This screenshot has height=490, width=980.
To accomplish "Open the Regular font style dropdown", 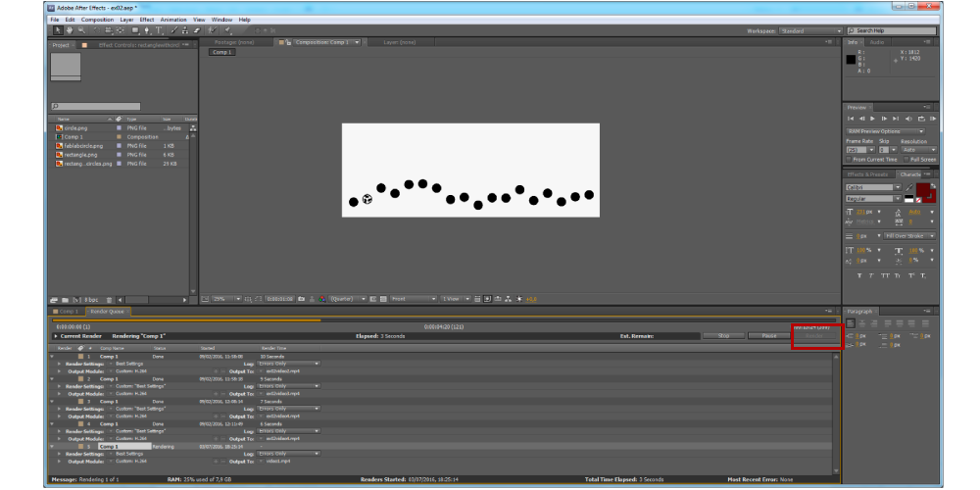I will 873,199.
